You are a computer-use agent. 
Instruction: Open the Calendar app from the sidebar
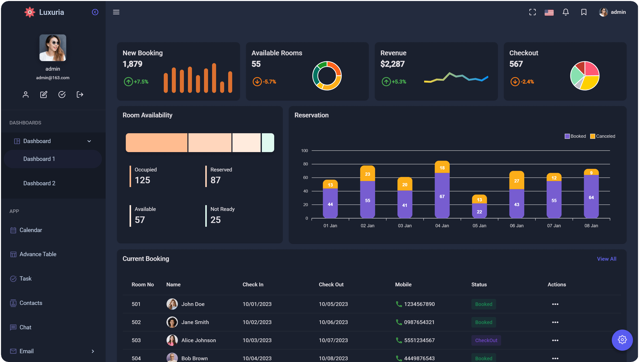tap(31, 230)
